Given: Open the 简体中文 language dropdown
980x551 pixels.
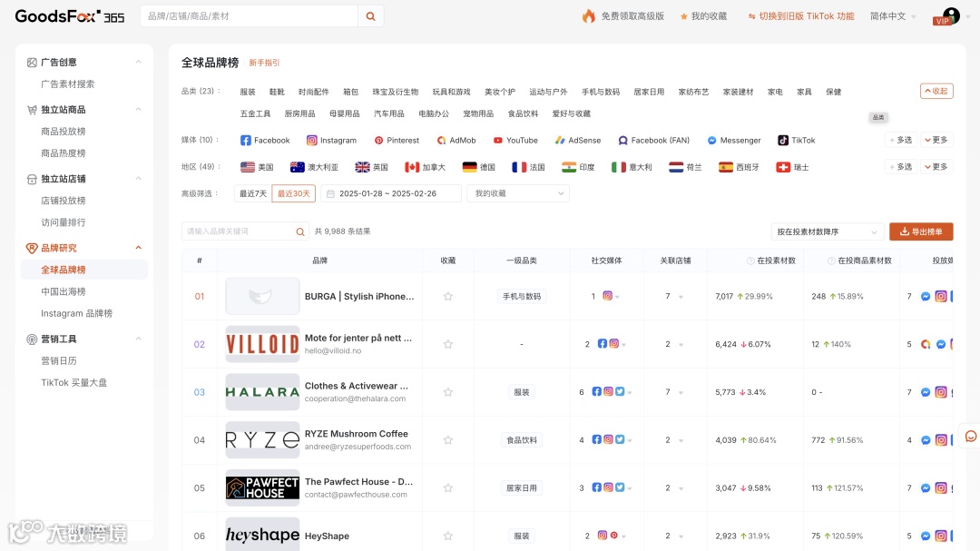Looking at the screenshot, I should point(893,16).
